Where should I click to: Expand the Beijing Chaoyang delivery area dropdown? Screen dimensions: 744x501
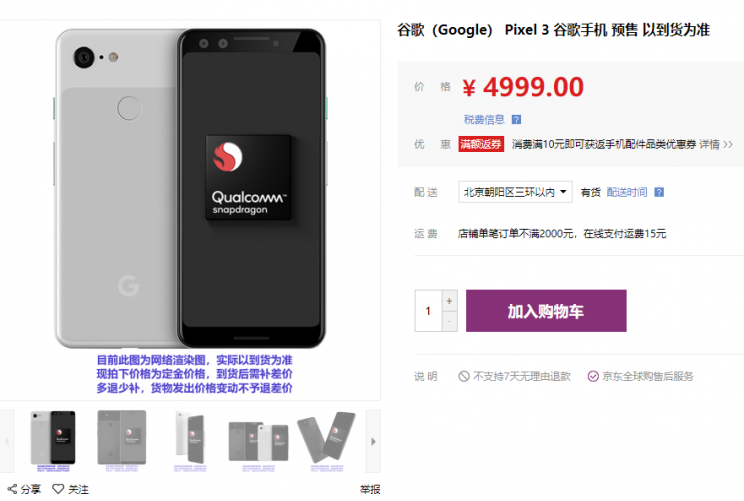(515, 192)
